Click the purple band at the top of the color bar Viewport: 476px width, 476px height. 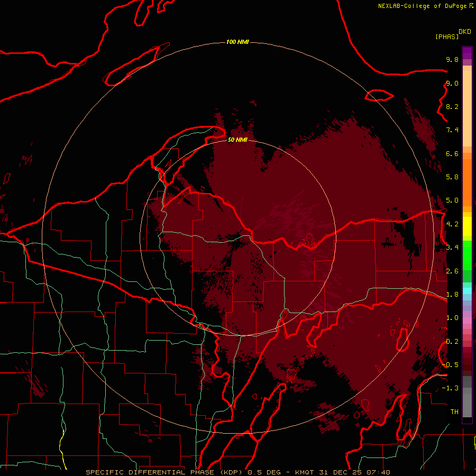click(467, 53)
